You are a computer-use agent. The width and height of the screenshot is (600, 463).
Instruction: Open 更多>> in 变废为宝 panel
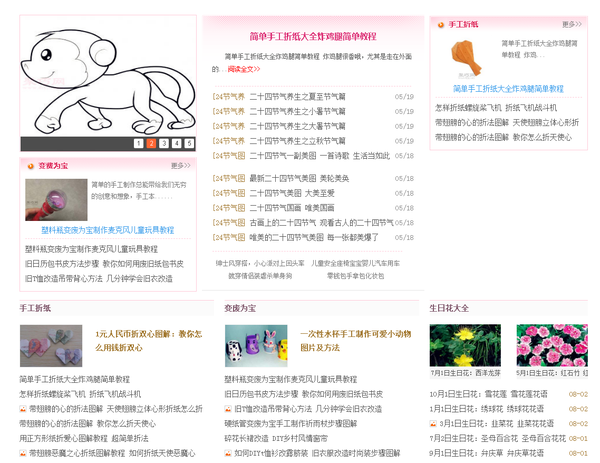pos(181,165)
